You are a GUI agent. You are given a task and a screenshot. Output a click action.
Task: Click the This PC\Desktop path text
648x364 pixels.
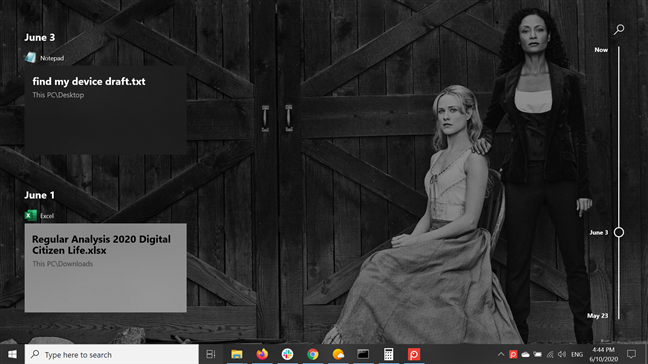coord(58,95)
